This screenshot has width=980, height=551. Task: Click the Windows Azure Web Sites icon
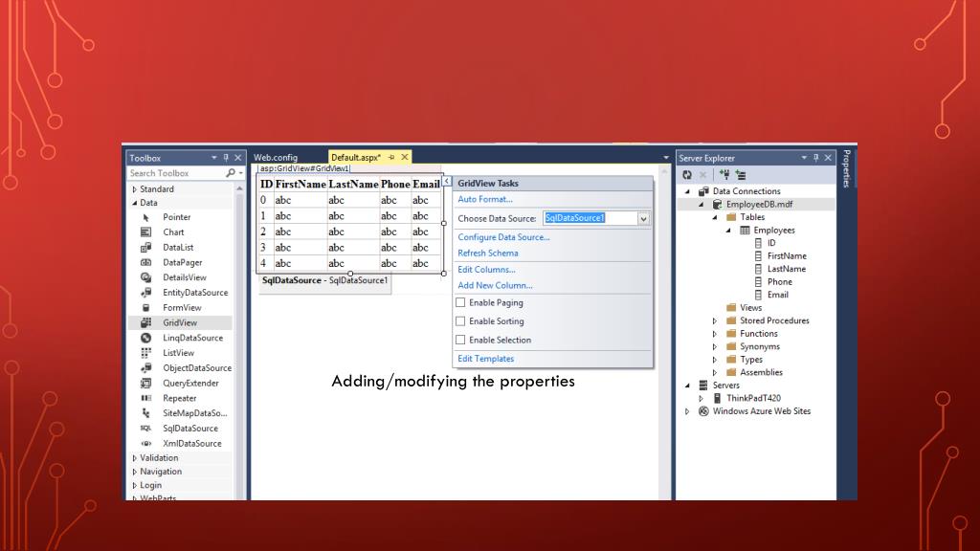tap(703, 411)
